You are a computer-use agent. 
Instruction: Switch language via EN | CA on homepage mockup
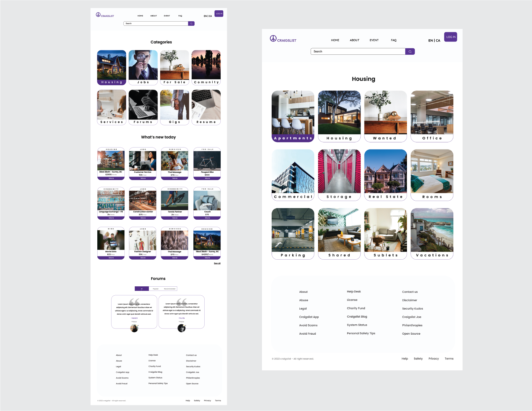click(208, 16)
